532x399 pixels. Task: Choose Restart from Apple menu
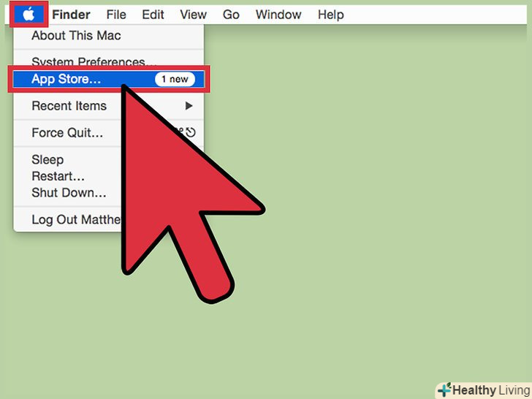(58, 176)
